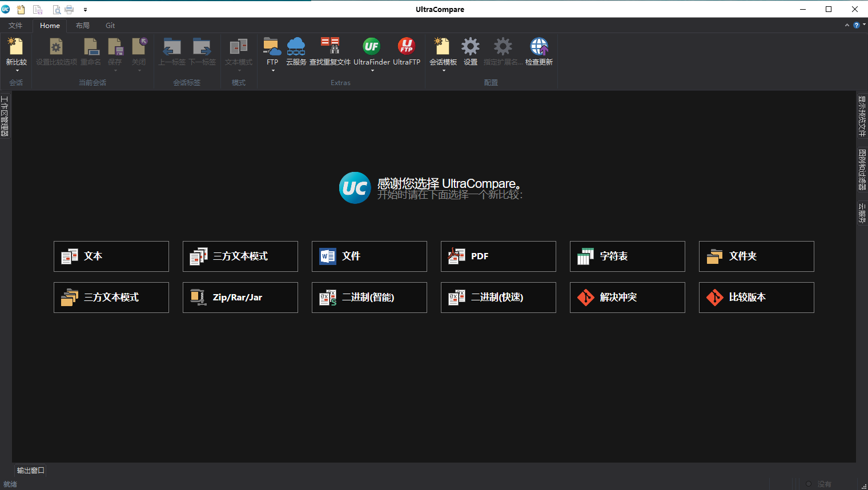Expand the 新比较 dropdown arrow
The width and height of the screenshot is (868, 490).
tap(17, 71)
